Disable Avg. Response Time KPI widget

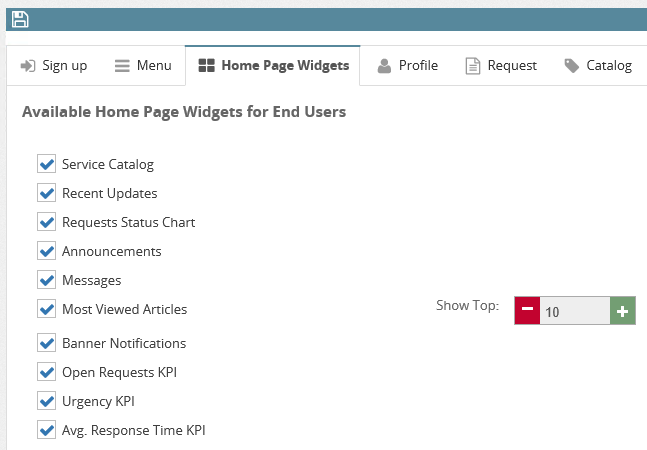[46, 430]
